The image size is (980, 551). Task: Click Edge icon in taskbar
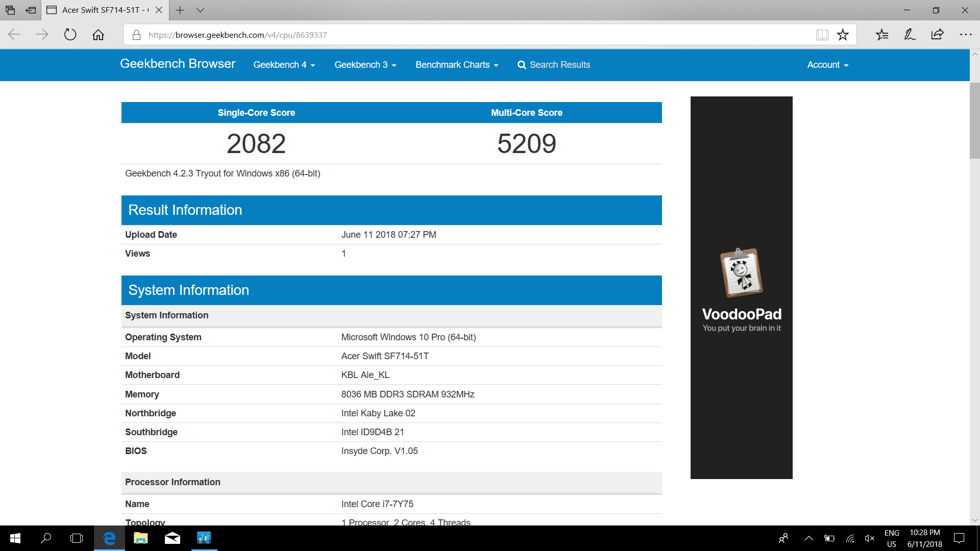click(x=109, y=538)
